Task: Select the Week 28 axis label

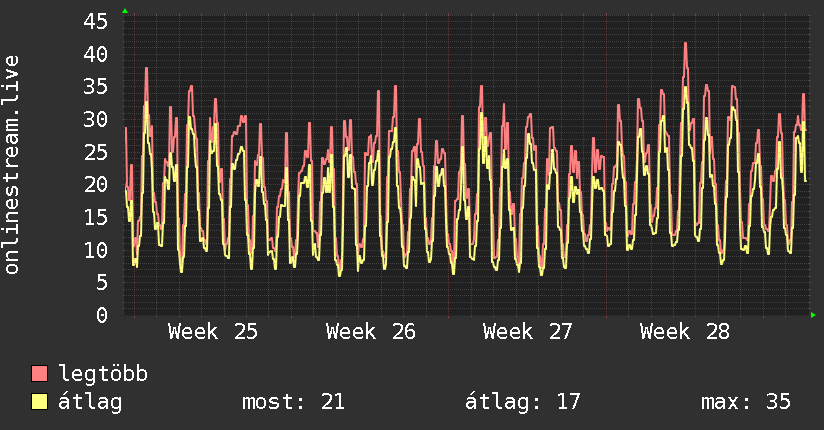Action: point(685,332)
